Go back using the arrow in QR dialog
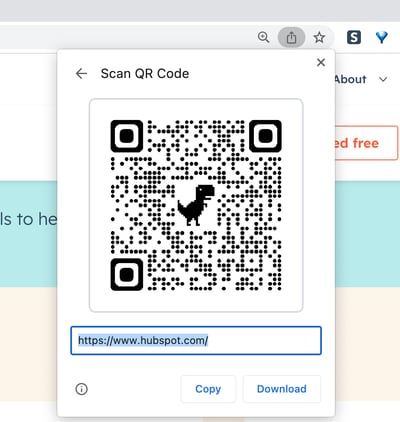This screenshot has height=422, width=400. click(81, 73)
